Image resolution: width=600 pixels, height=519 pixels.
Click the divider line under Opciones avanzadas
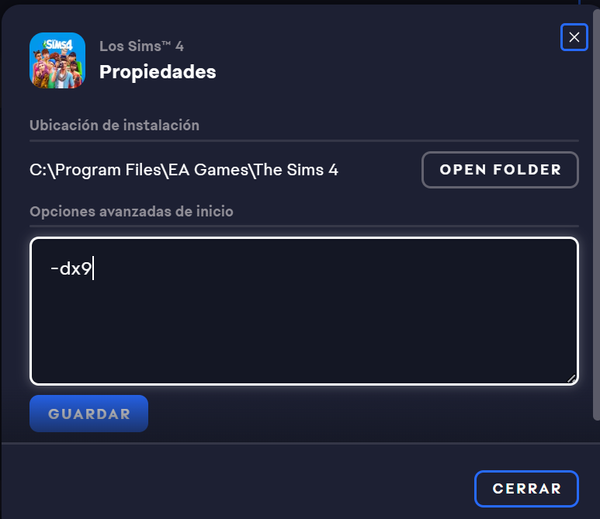click(304, 226)
